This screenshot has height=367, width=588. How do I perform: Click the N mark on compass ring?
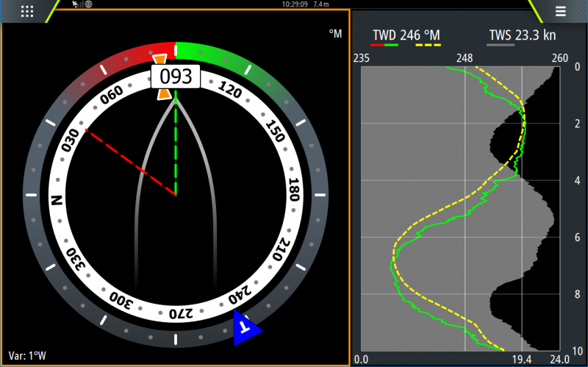pos(58,199)
